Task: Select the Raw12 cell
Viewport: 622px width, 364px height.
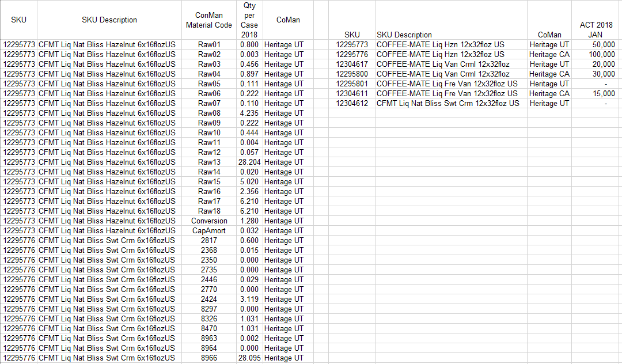Action: click(209, 152)
